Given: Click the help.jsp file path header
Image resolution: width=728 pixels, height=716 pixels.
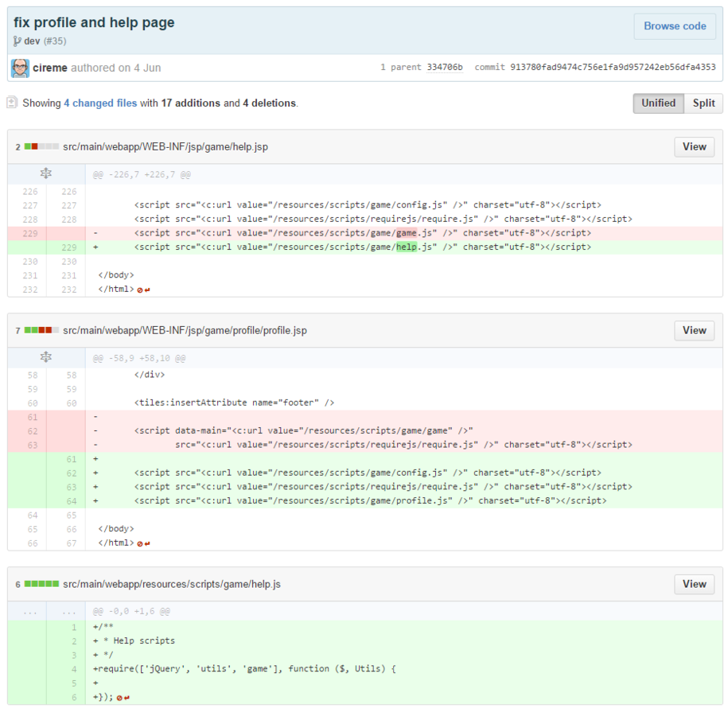Looking at the screenshot, I should click(x=165, y=146).
